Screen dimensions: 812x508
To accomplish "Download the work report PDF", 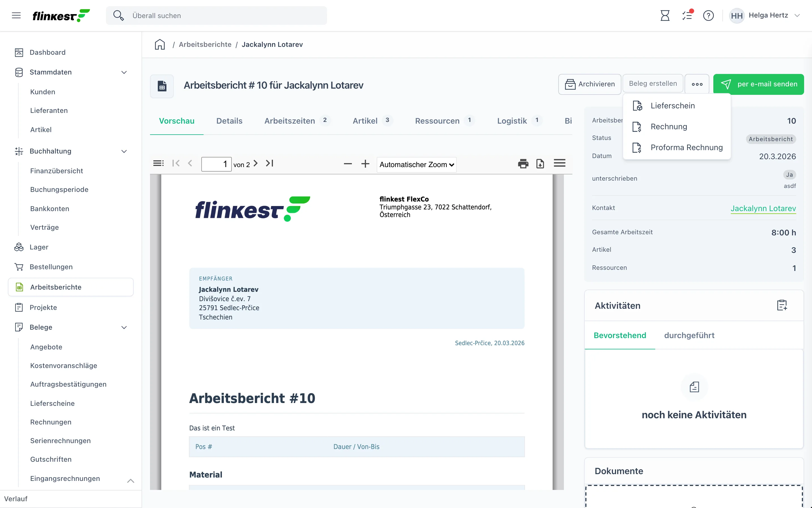I will [x=540, y=164].
